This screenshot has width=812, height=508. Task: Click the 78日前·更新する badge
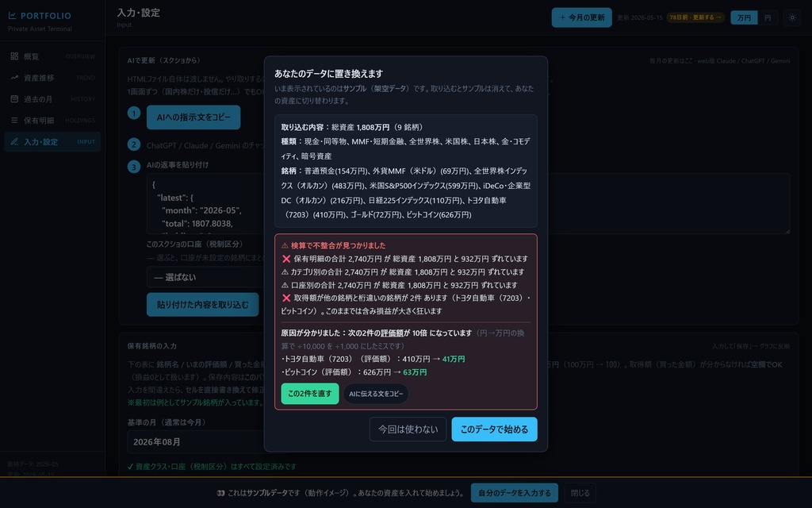(695, 17)
